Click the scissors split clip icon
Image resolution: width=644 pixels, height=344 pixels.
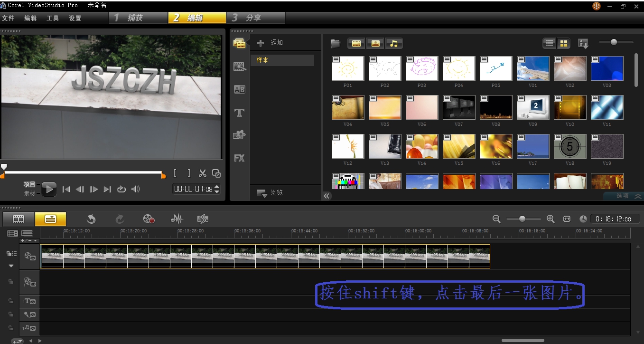point(203,173)
